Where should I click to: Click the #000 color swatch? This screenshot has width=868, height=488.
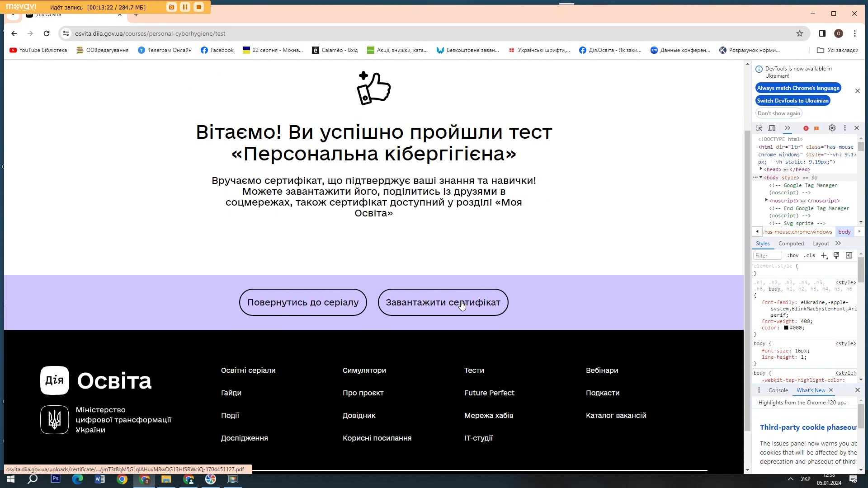coord(786,328)
